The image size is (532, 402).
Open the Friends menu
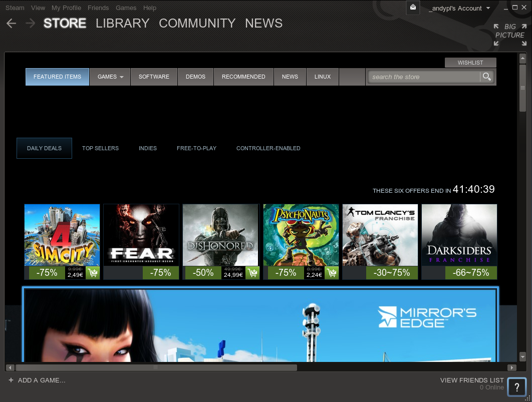(98, 8)
